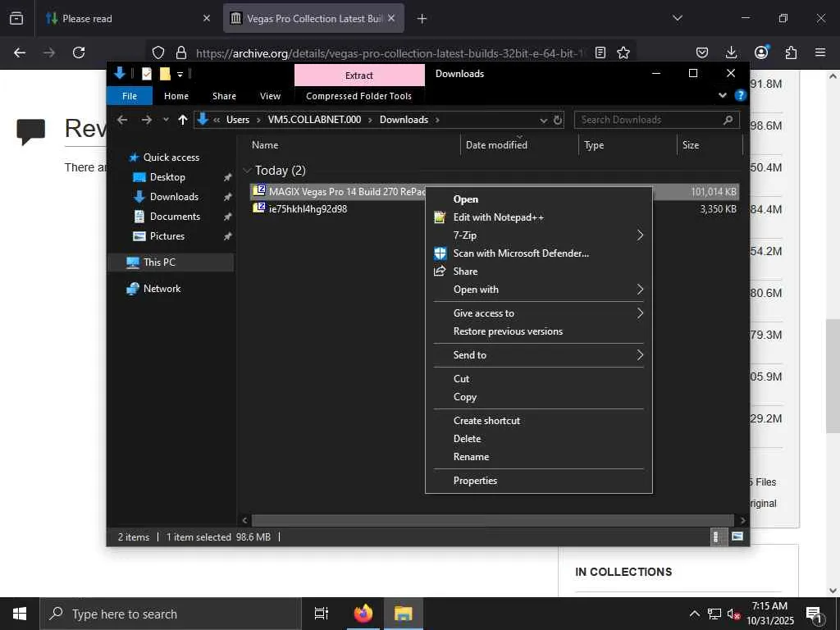Switch to the Home ribbon tab
Screen dimensions: 840x630
click(x=176, y=96)
